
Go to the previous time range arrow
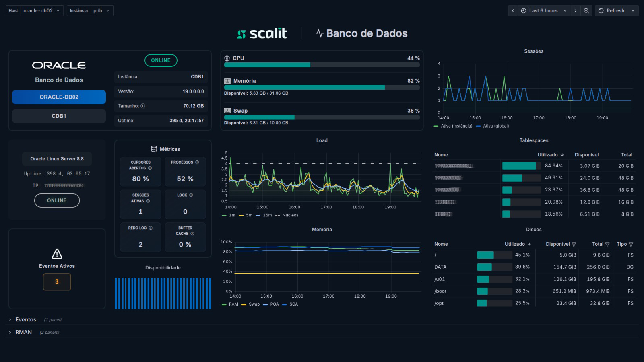[513, 11]
